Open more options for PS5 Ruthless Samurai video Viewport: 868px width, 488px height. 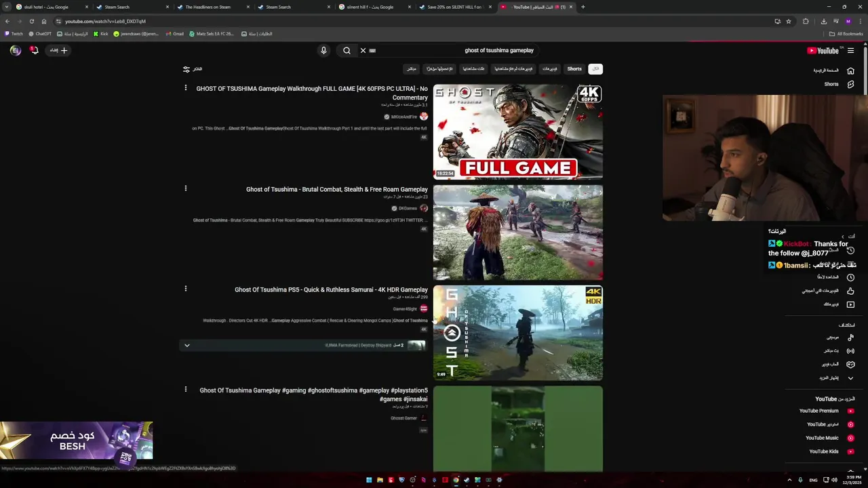[x=185, y=289]
